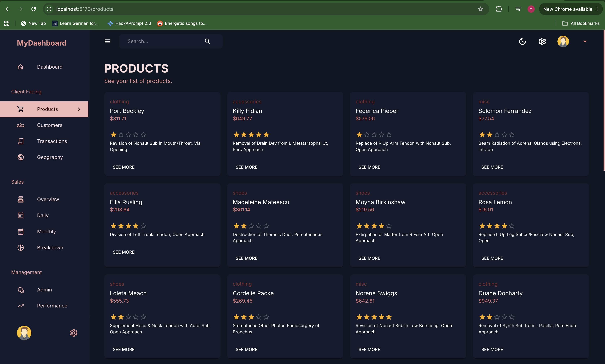Viewport: 605px width, 364px height.
Task: Open the Geography globe icon
Action: 21,157
